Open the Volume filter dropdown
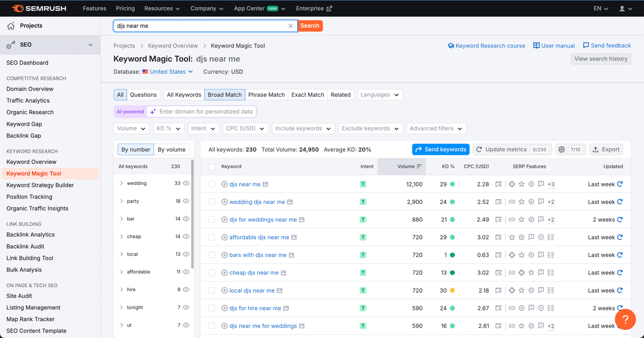 [x=132, y=129]
